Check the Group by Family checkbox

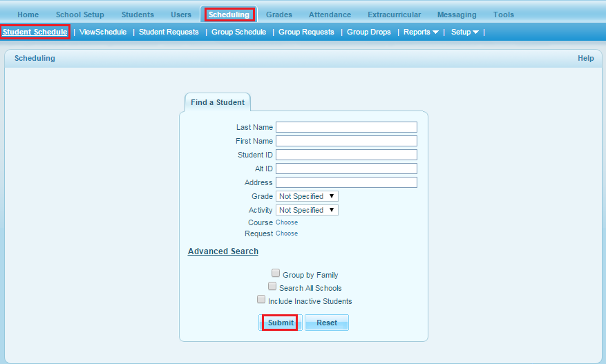click(276, 274)
